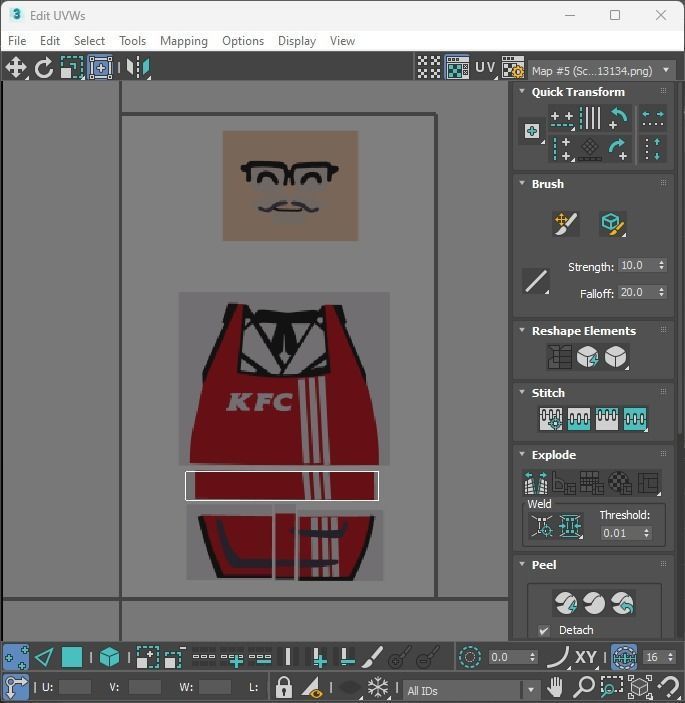685x703 pixels.
Task: Adjust the Falloff spinner arrows
Action: pyautogui.click(x=661, y=292)
